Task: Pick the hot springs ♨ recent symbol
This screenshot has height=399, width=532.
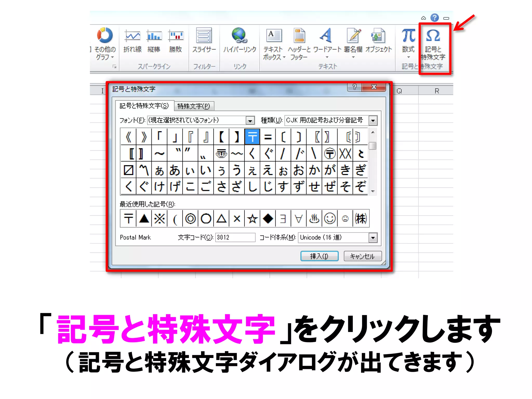Action: click(314, 218)
